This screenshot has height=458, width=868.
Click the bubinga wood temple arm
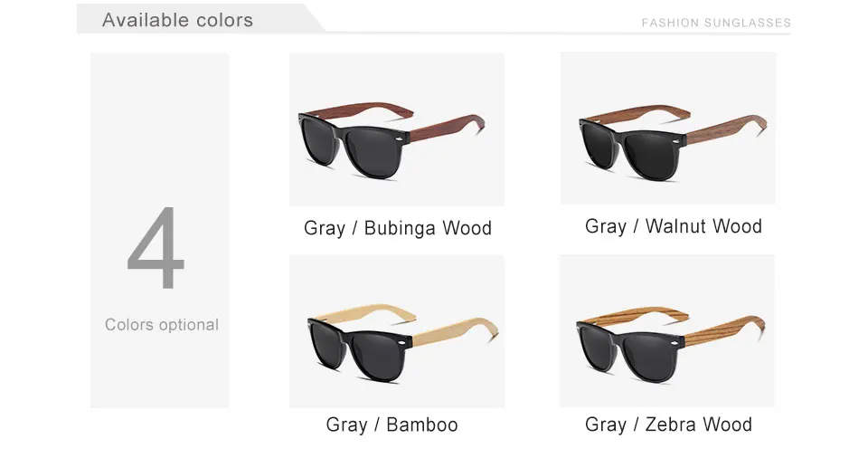click(448, 128)
